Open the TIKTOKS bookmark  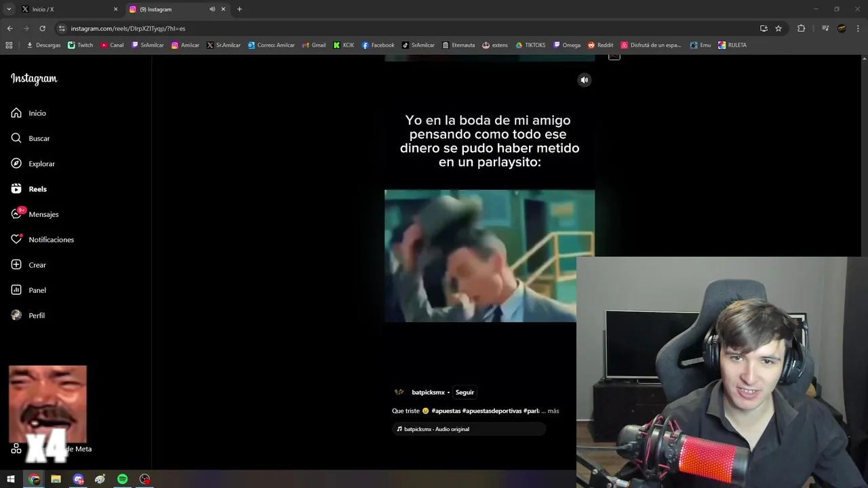click(x=530, y=45)
